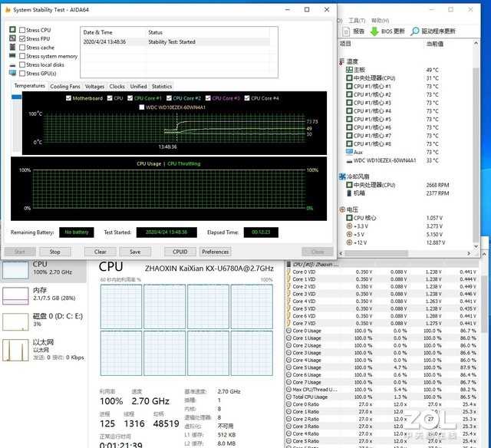Click the green BIOS update arrow icon

coord(374,31)
